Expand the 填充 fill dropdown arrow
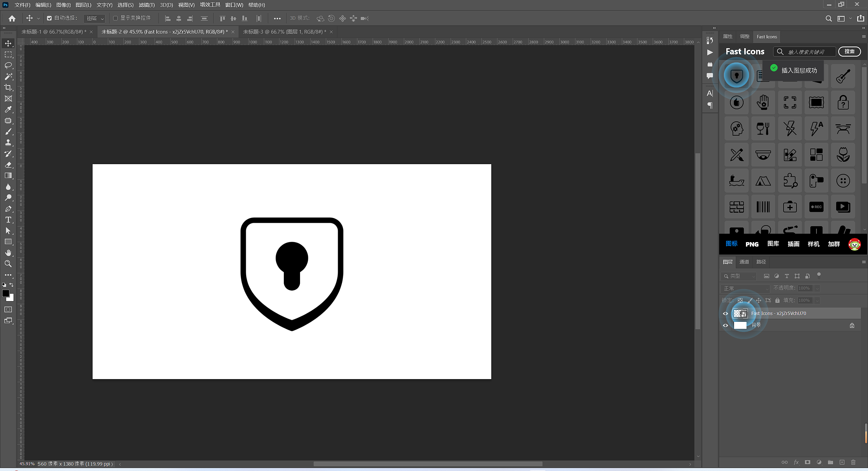Image resolution: width=868 pixels, height=471 pixels. (x=817, y=300)
